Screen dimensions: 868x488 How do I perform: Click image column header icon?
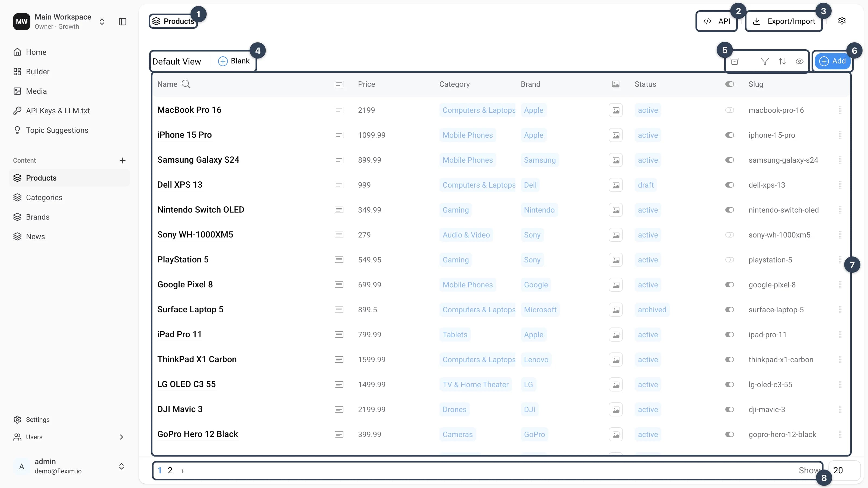point(616,84)
